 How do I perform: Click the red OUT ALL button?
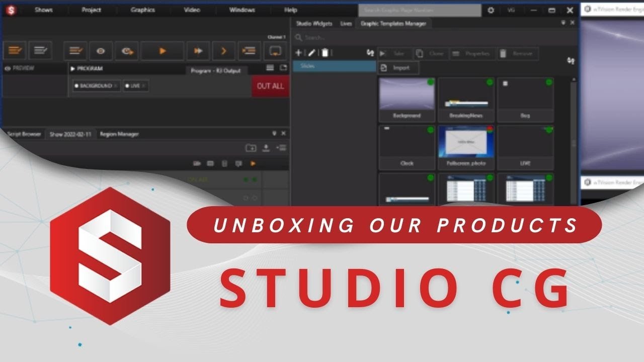pos(270,86)
